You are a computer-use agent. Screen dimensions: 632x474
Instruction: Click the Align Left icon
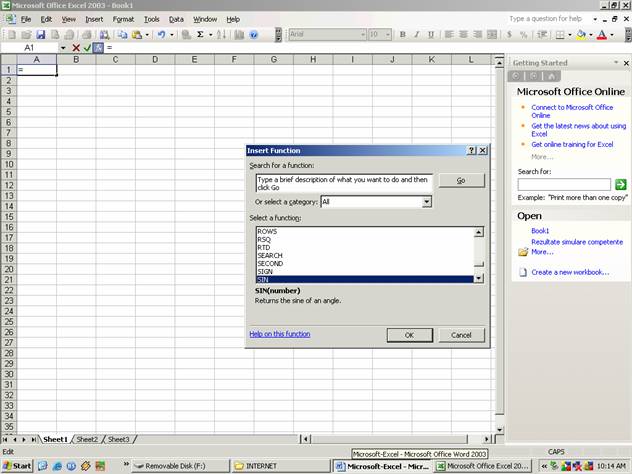tap(449, 35)
